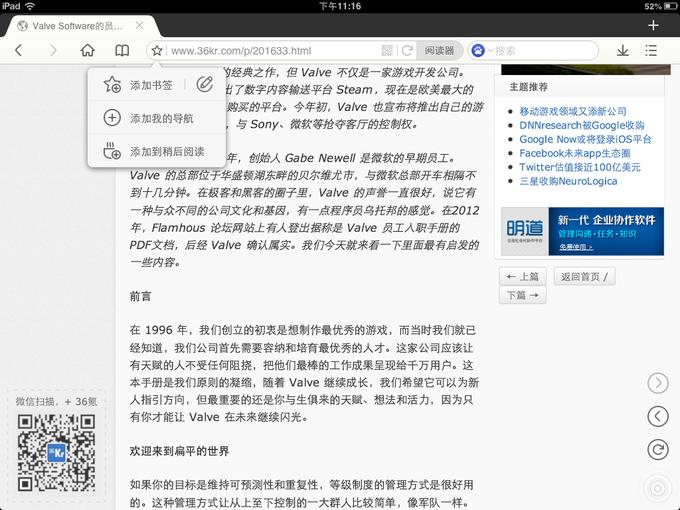
Task: Open the bookmarks book icon
Action: (x=122, y=50)
